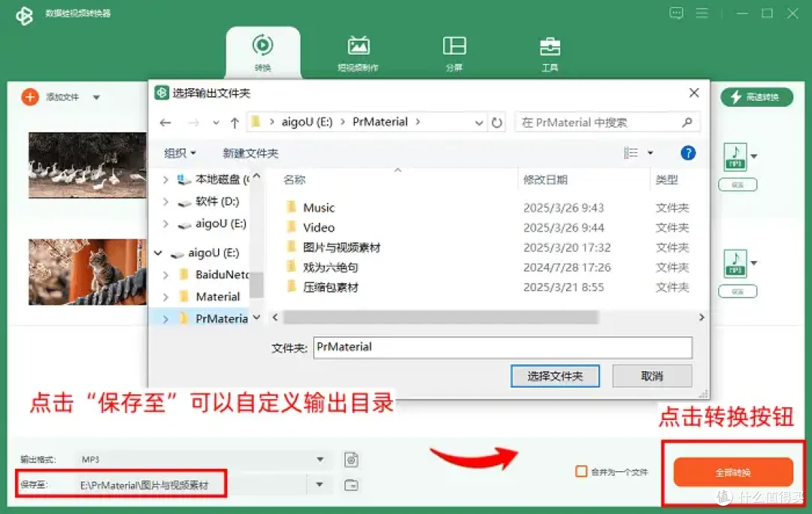Sort by 修改日期 column header
Viewport: 812px width, 514px height.
545,180
